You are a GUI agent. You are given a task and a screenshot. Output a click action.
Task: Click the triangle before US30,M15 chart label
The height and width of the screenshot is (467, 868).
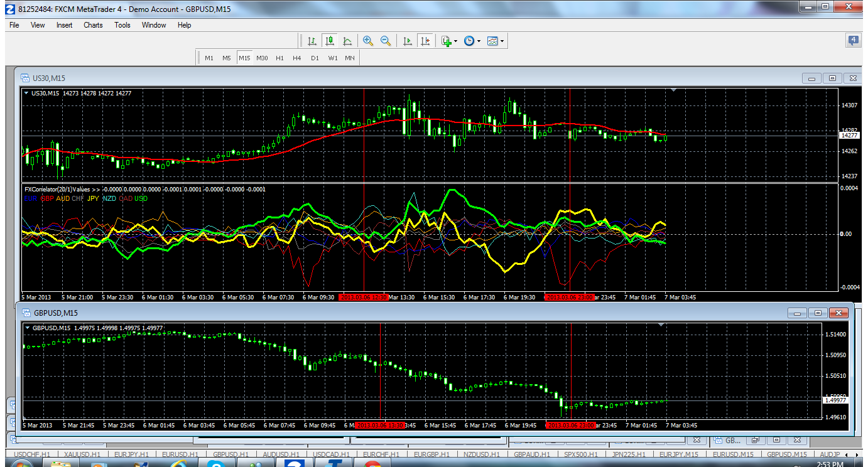pos(26,93)
